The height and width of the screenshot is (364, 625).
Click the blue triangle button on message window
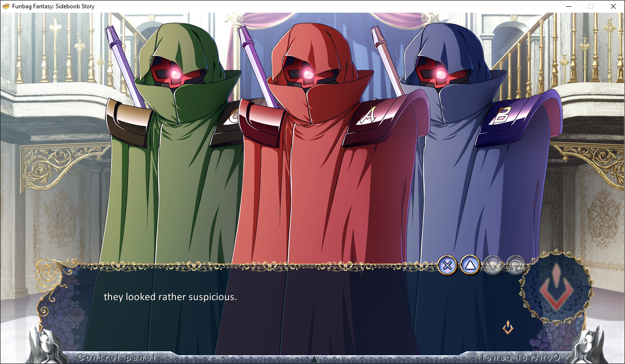(470, 266)
